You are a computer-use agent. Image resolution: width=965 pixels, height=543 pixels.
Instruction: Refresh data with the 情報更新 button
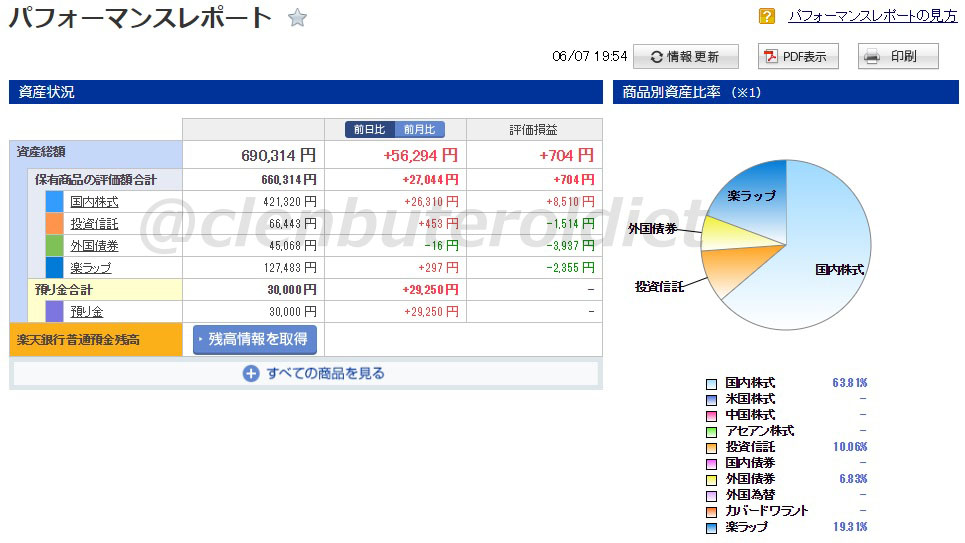point(685,57)
